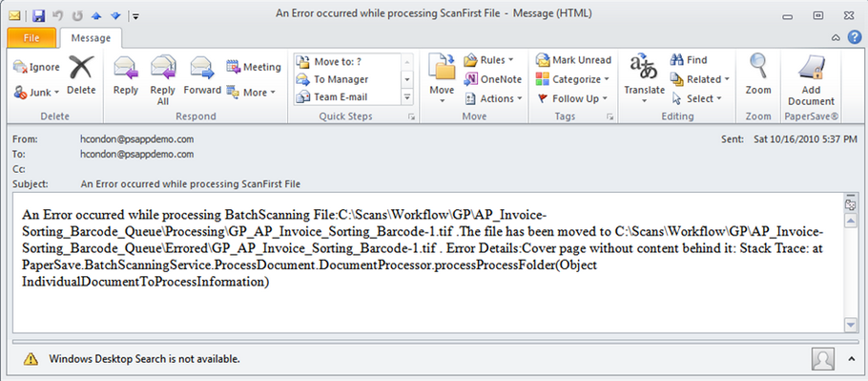This screenshot has width=868, height=381.
Task: Open the File tab
Action: point(31,38)
